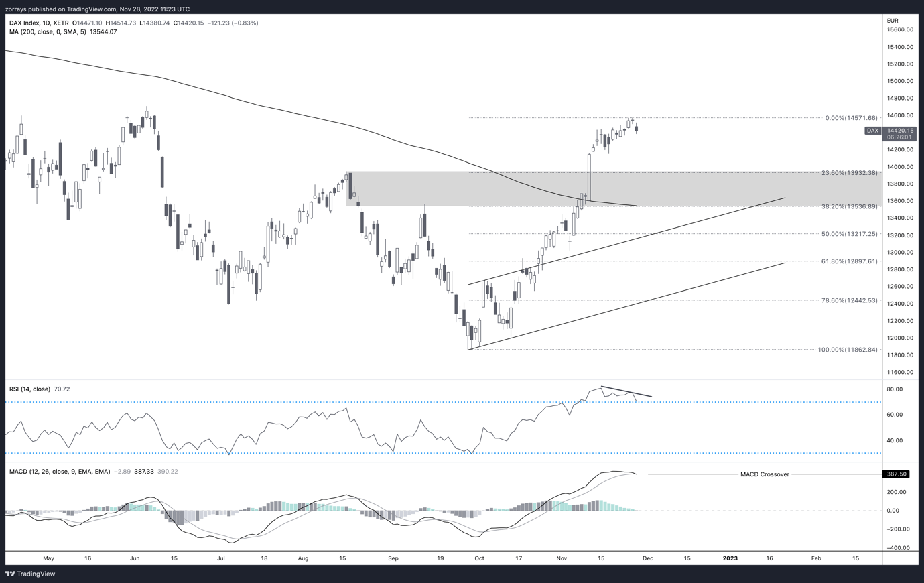Image resolution: width=924 pixels, height=583 pixels.
Task: Click the 387.50 MACD price tag
Action: tap(897, 474)
